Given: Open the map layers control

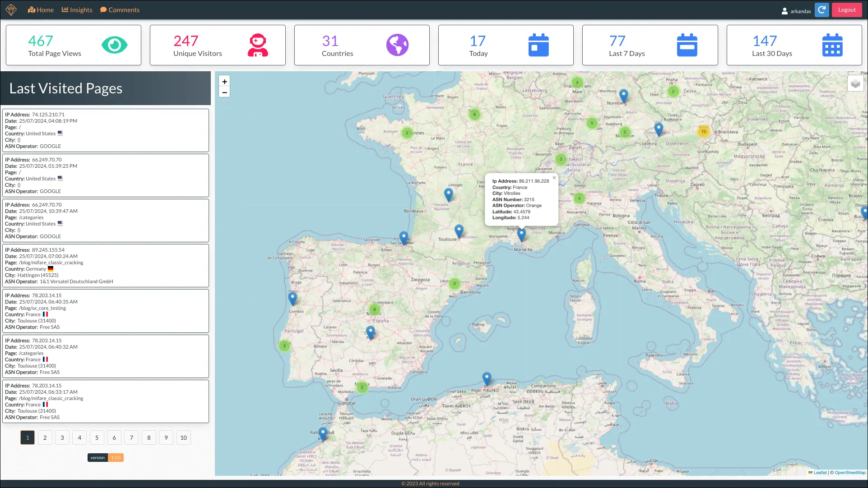Looking at the screenshot, I should point(855,83).
